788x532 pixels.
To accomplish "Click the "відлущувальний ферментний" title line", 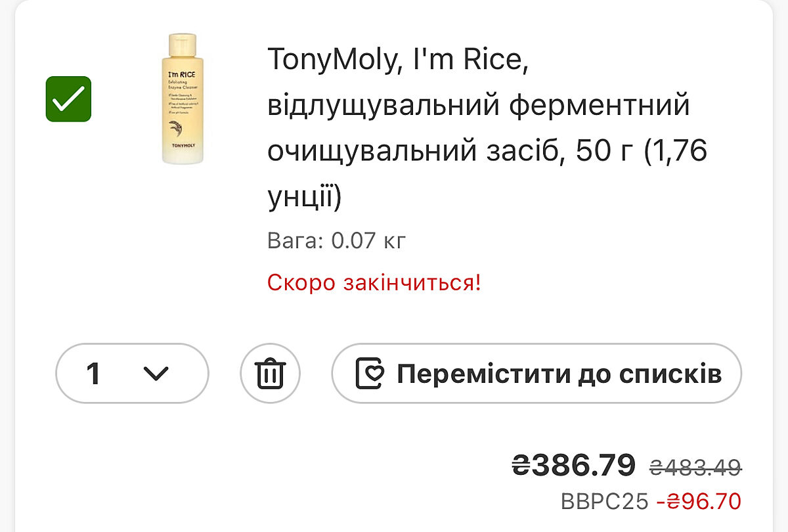I will [479, 105].
